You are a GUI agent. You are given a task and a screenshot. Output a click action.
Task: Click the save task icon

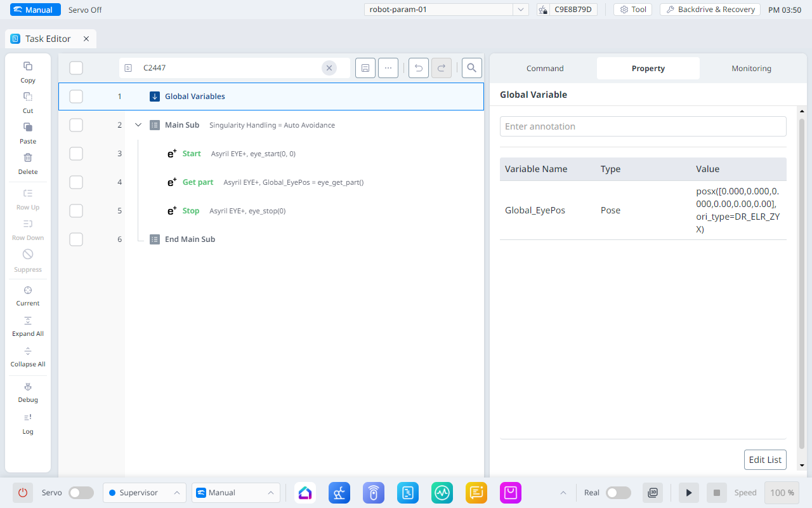(365, 68)
